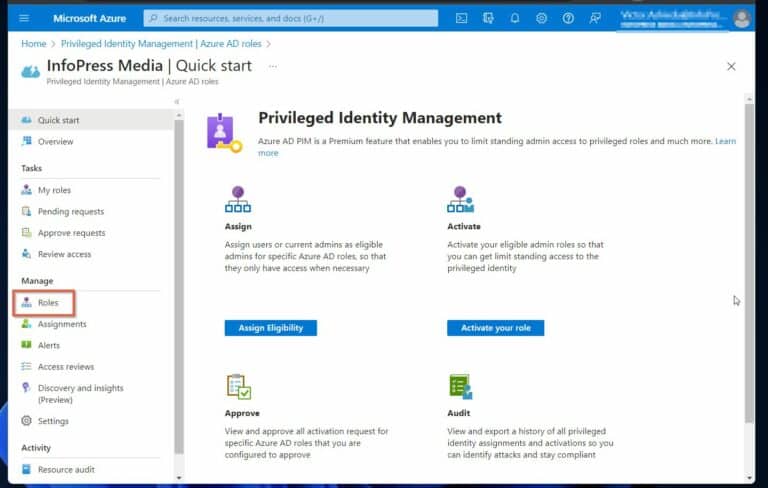This screenshot has height=488, width=768.
Task: Click the My roles icon
Action: coord(26,190)
